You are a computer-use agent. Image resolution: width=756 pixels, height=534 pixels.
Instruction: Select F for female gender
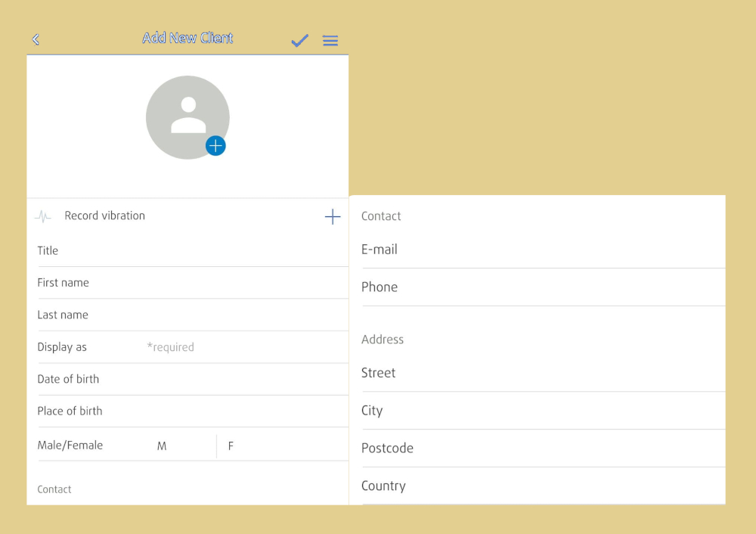pyautogui.click(x=231, y=446)
